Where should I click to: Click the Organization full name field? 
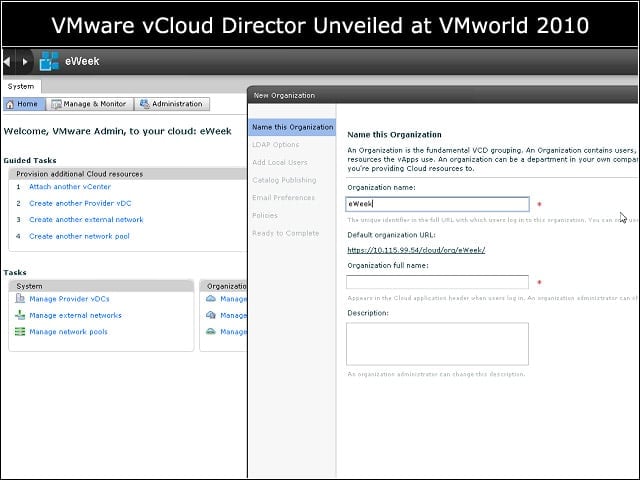[437, 282]
